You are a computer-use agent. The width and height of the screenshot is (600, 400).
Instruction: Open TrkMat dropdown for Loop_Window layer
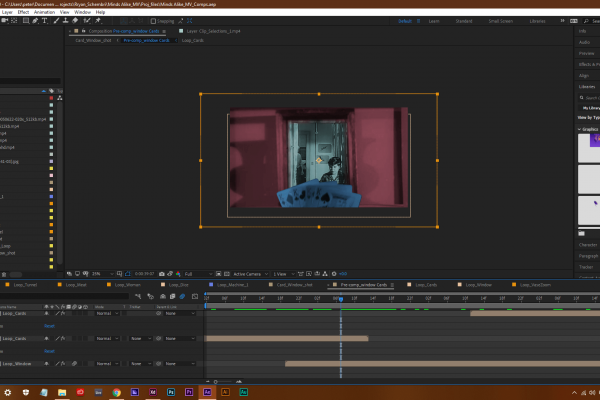(x=140, y=364)
